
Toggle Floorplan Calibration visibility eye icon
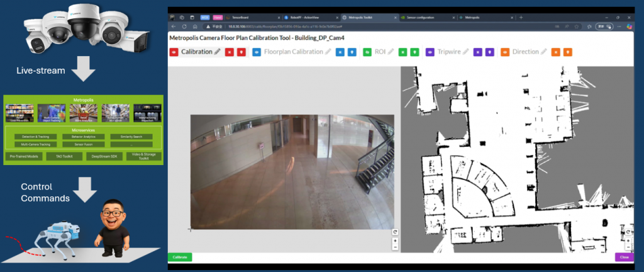[257, 52]
